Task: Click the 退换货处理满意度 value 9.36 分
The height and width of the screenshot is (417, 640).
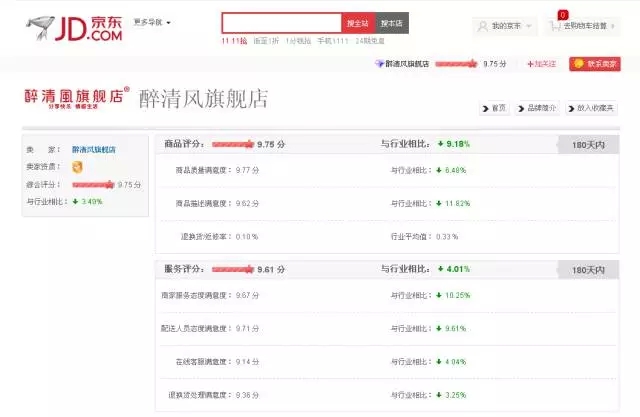Action: point(247,395)
